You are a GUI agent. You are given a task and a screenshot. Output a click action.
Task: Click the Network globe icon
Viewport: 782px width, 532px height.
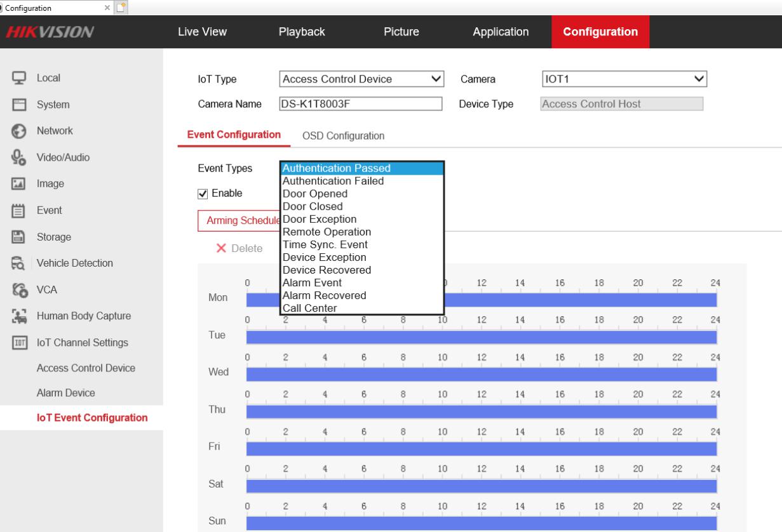(x=19, y=131)
